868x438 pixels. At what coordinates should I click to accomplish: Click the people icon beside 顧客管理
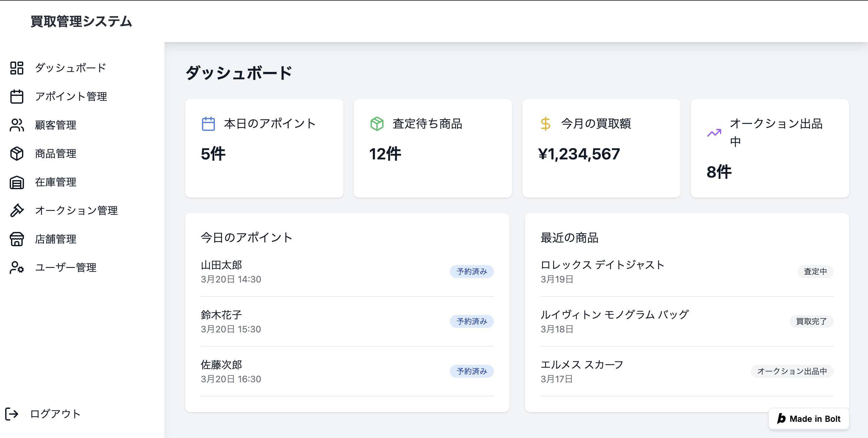click(x=17, y=125)
